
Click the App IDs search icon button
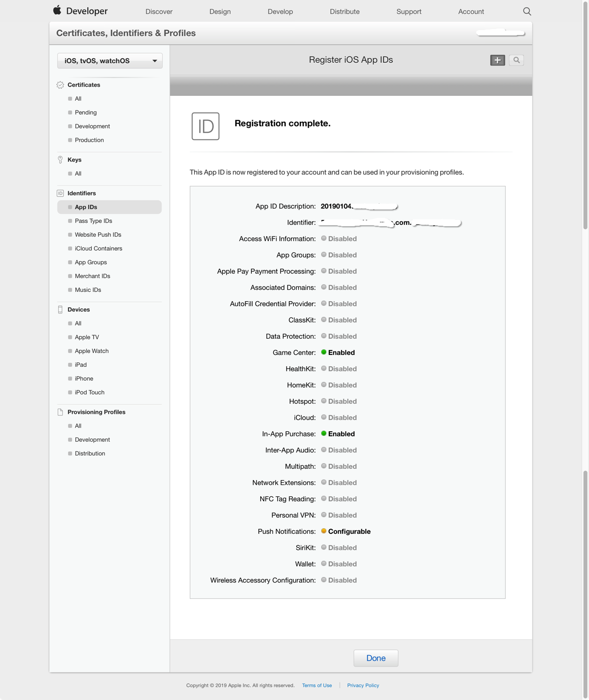point(517,60)
